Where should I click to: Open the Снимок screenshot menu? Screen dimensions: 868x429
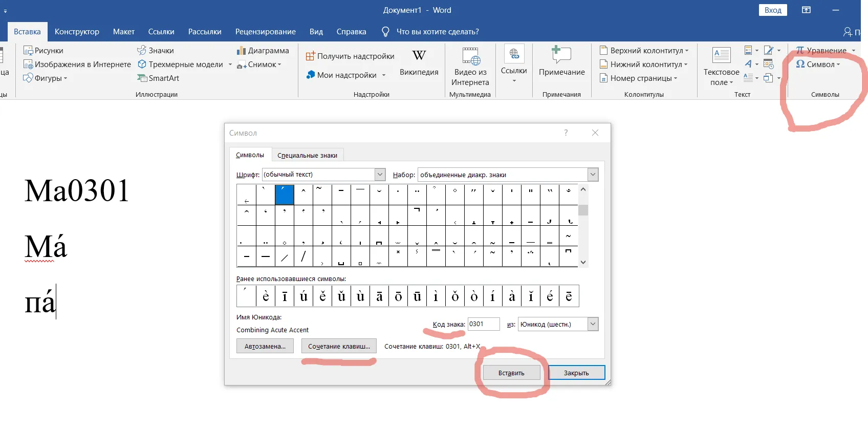pyautogui.click(x=259, y=65)
